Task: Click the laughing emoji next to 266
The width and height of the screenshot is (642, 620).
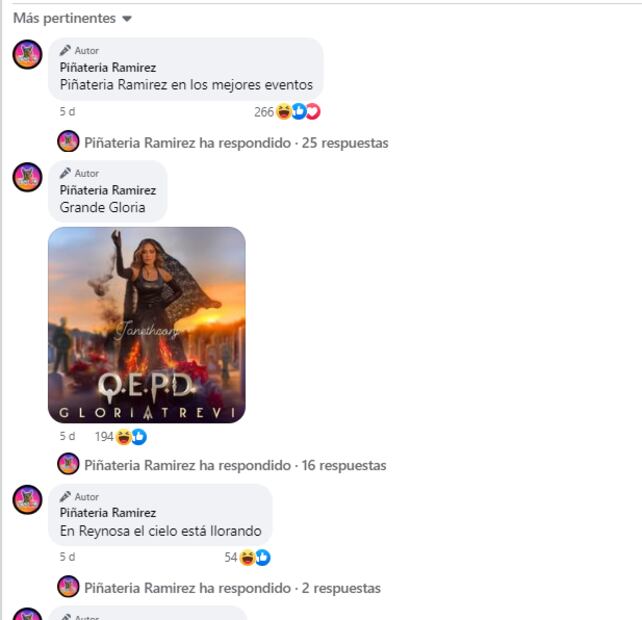Action: click(x=284, y=112)
